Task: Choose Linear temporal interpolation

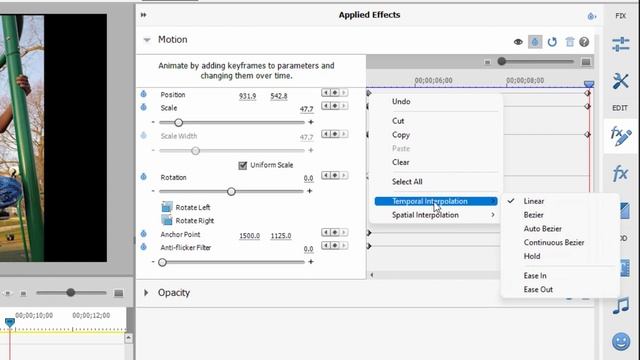Action: [x=533, y=201]
